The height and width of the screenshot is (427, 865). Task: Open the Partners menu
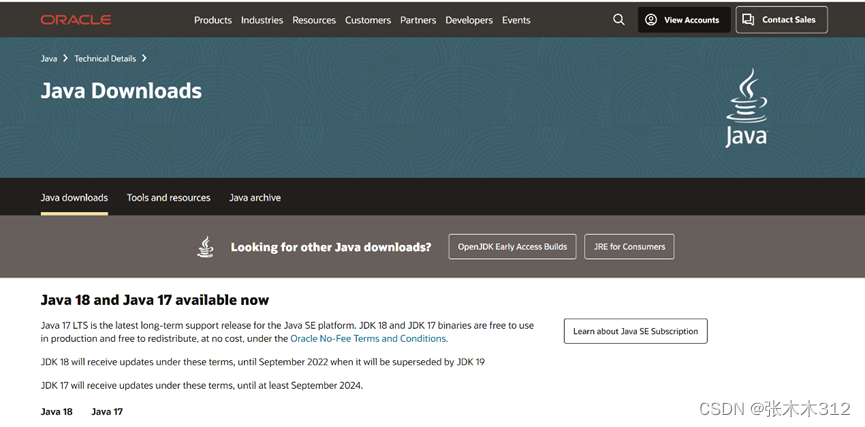coord(418,20)
